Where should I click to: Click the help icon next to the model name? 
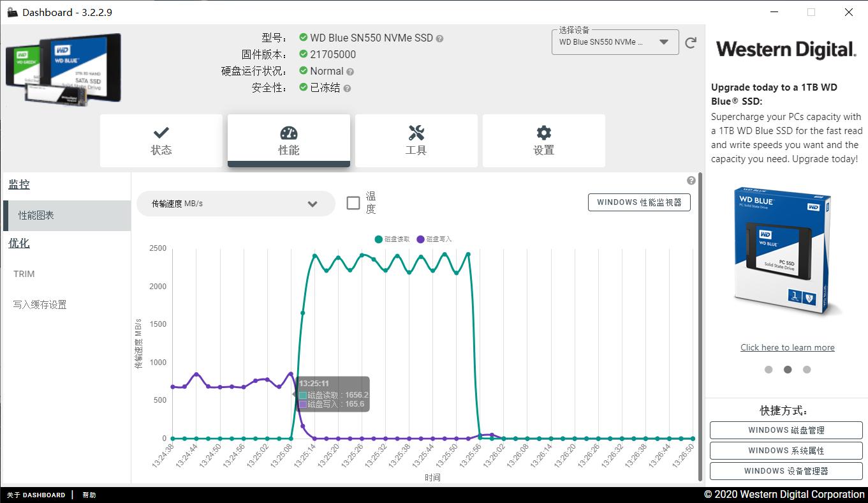[x=439, y=38]
